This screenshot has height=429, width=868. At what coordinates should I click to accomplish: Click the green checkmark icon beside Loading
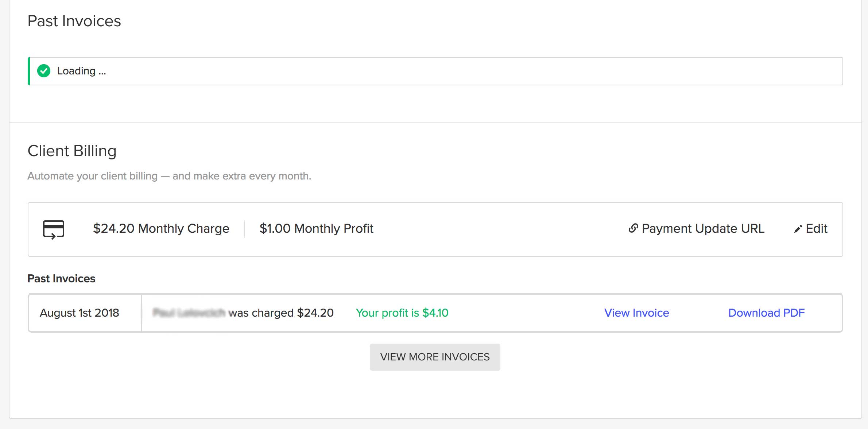[44, 71]
